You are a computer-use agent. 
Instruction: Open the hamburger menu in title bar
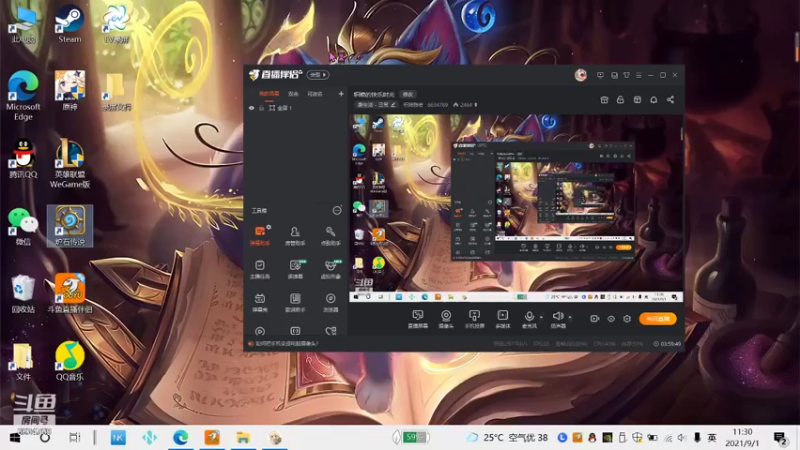pos(638,75)
